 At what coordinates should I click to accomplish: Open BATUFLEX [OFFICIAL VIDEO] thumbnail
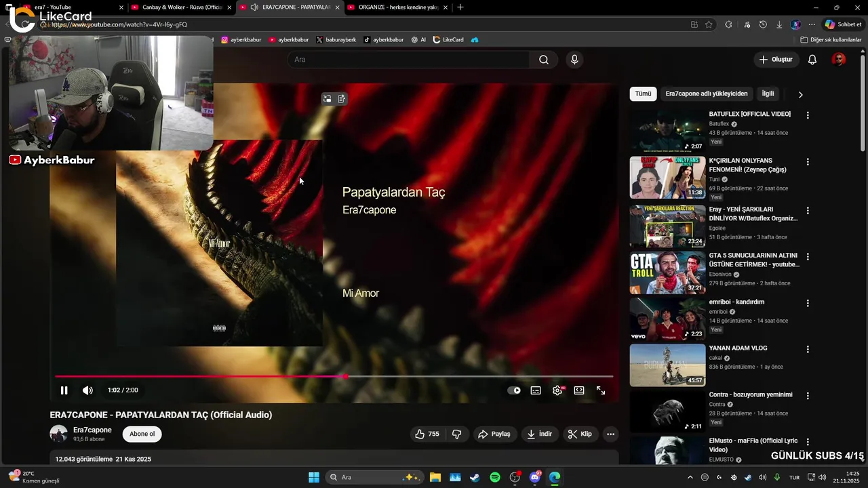click(x=667, y=131)
